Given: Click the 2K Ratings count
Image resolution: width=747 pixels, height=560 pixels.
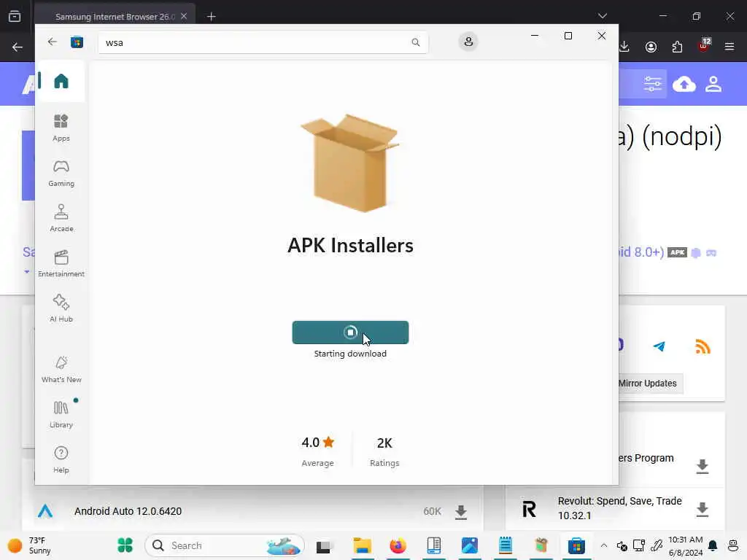Looking at the screenshot, I should tap(384, 451).
